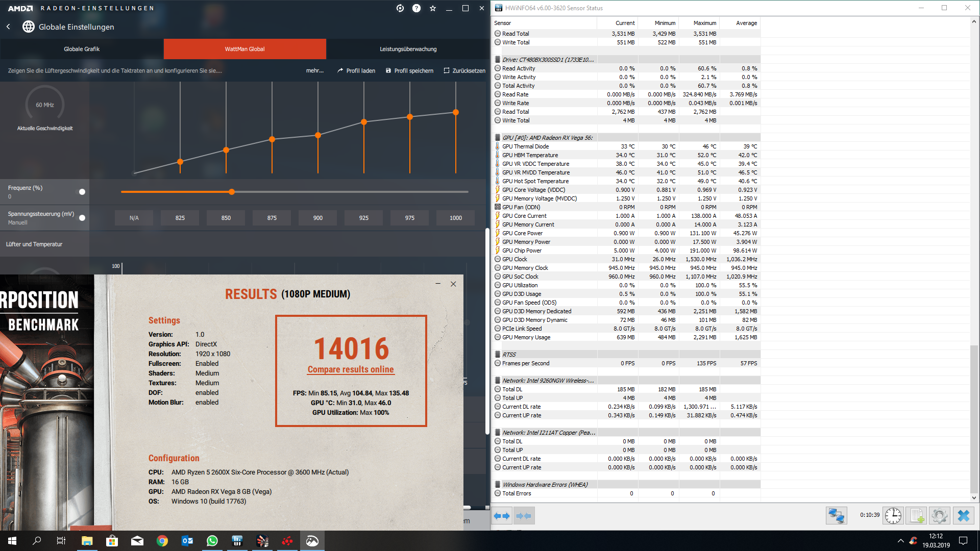
Task: Click the HWiNFO expand columns arrows icon
Action: click(502, 516)
